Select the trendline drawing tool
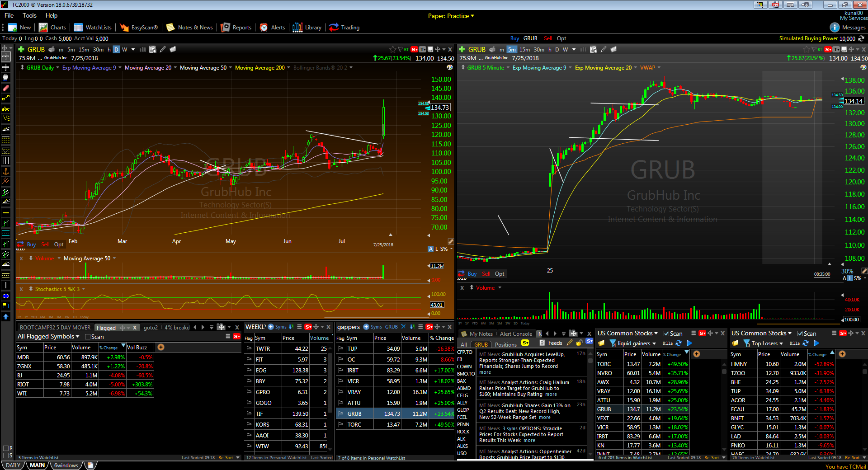 [6, 98]
